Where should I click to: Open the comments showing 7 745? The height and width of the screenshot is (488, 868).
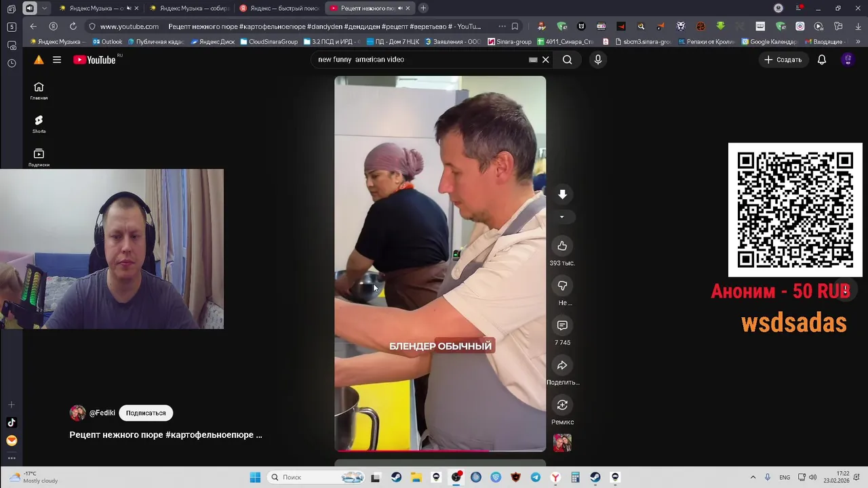click(562, 325)
